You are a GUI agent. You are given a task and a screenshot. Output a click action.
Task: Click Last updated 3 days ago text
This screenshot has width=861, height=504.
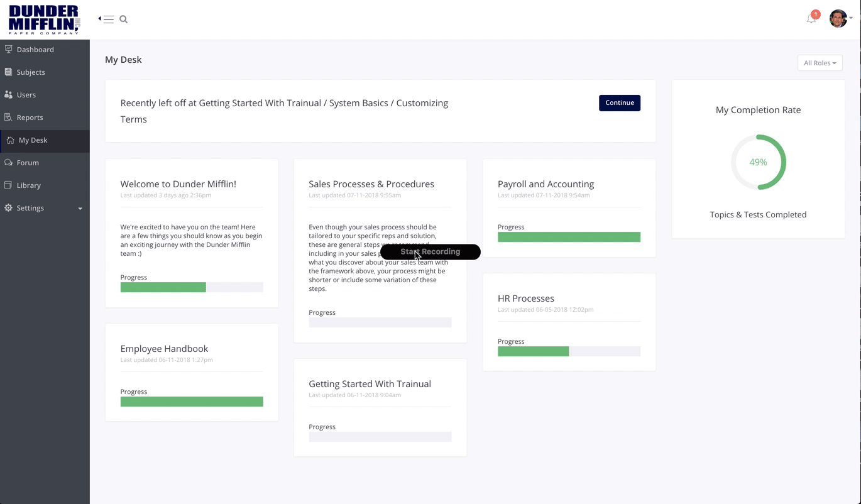[166, 195]
